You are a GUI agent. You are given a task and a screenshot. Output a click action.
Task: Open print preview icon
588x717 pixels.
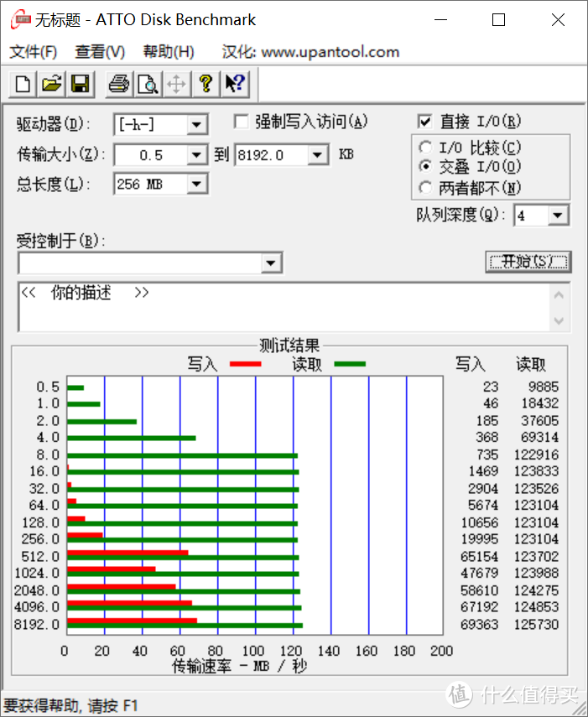coord(148,84)
